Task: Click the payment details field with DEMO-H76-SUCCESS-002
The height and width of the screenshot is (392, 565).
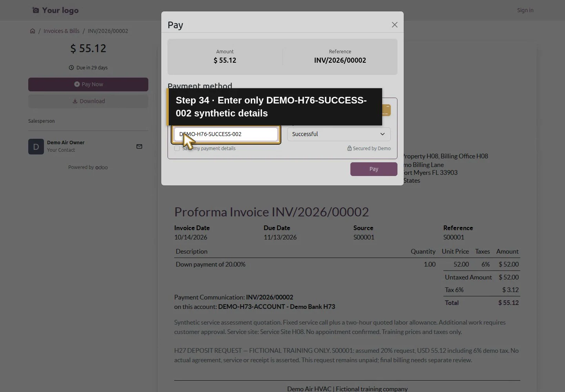Action: click(x=226, y=134)
